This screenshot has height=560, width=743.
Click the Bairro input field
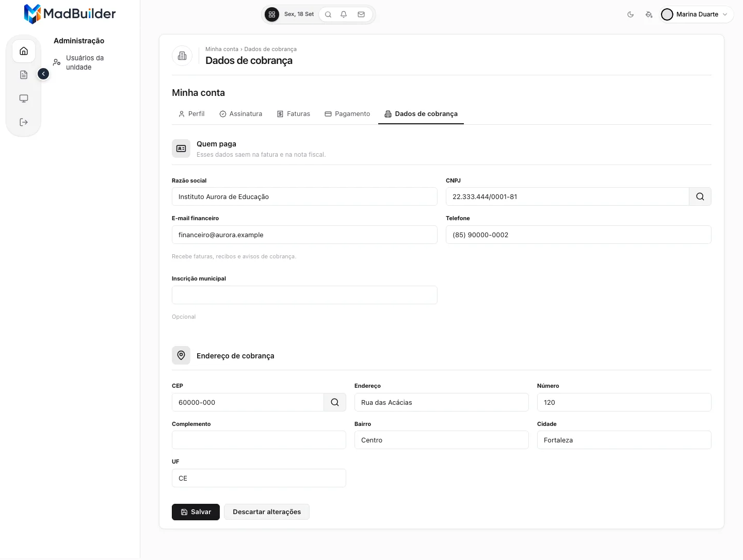click(x=442, y=440)
